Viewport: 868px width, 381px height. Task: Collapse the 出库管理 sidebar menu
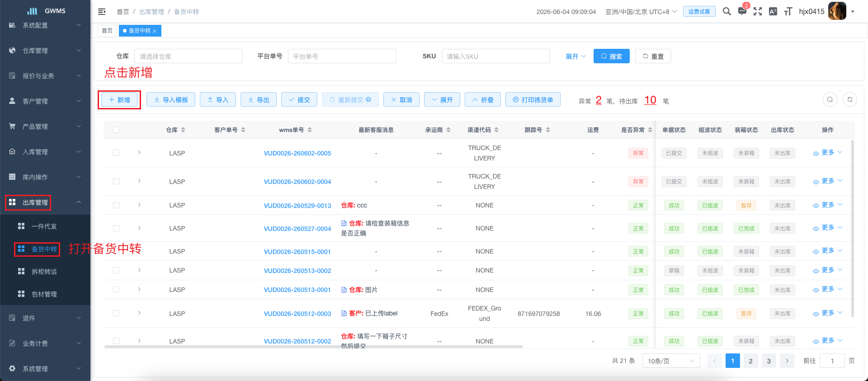click(45, 202)
